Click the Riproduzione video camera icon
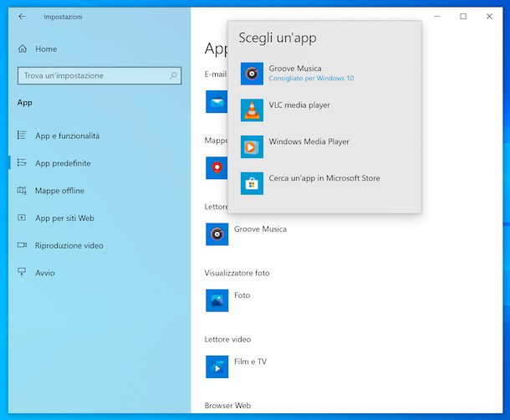Viewport: 510px width, 420px height. (22, 245)
